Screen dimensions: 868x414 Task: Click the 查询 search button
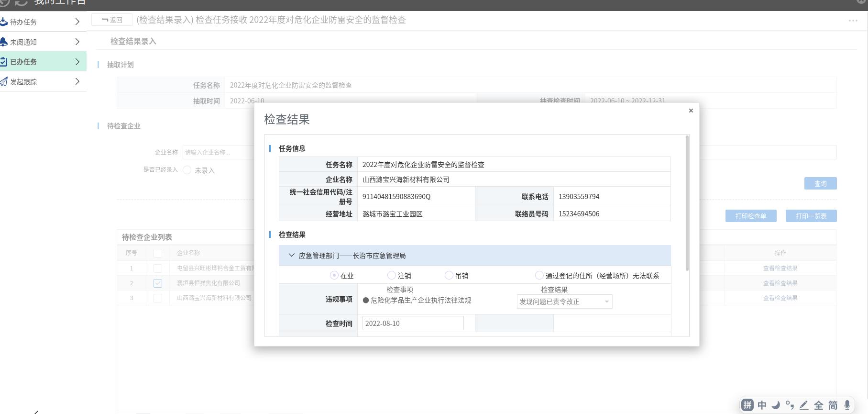click(820, 183)
